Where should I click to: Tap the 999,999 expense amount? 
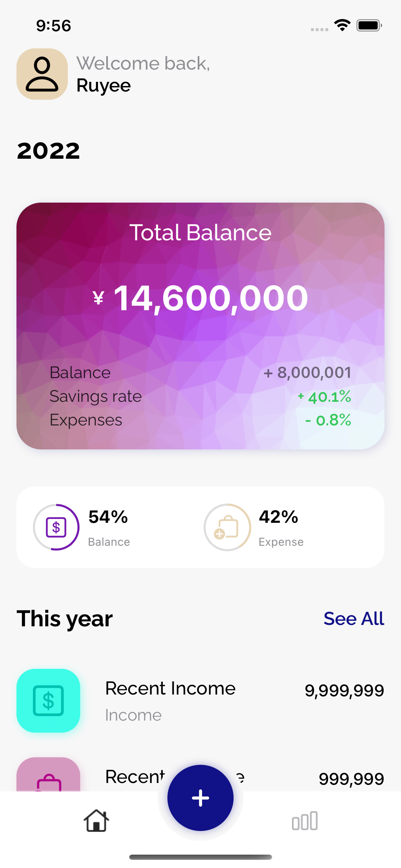351,779
